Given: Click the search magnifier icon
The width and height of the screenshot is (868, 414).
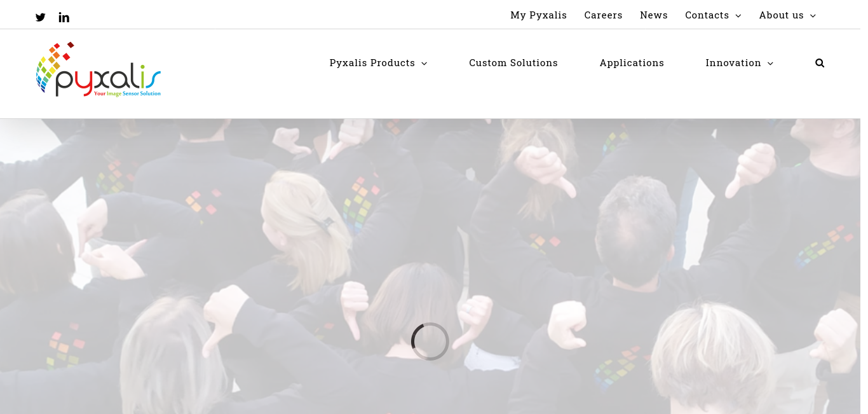Looking at the screenshot, I should click(x=820, y=63).
